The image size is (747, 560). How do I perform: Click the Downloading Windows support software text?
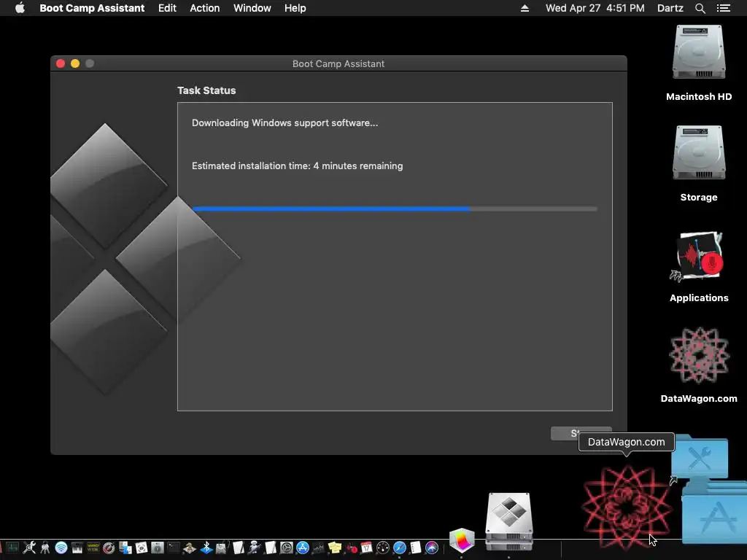pyautogui.click(x=285, y=122)
